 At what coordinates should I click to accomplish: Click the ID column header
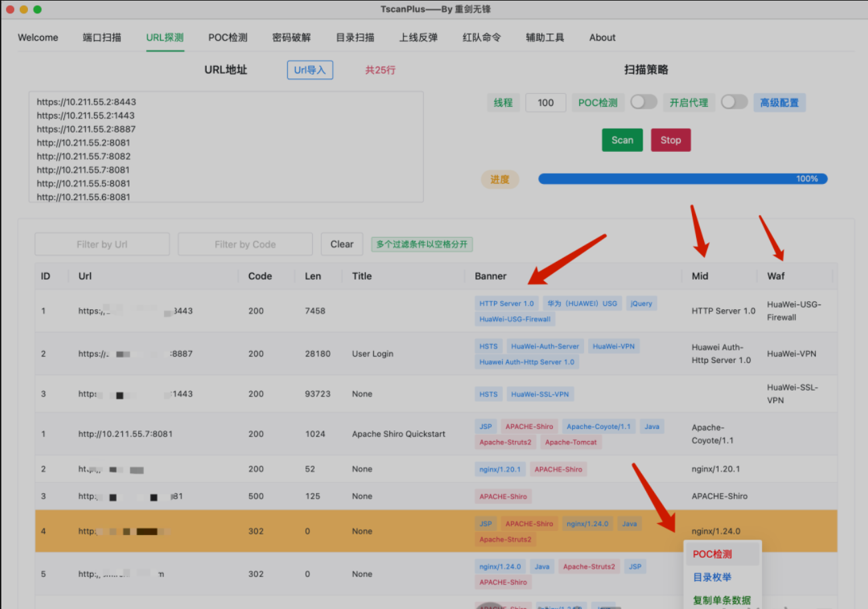pyautogui.click(x=45, y=276)
